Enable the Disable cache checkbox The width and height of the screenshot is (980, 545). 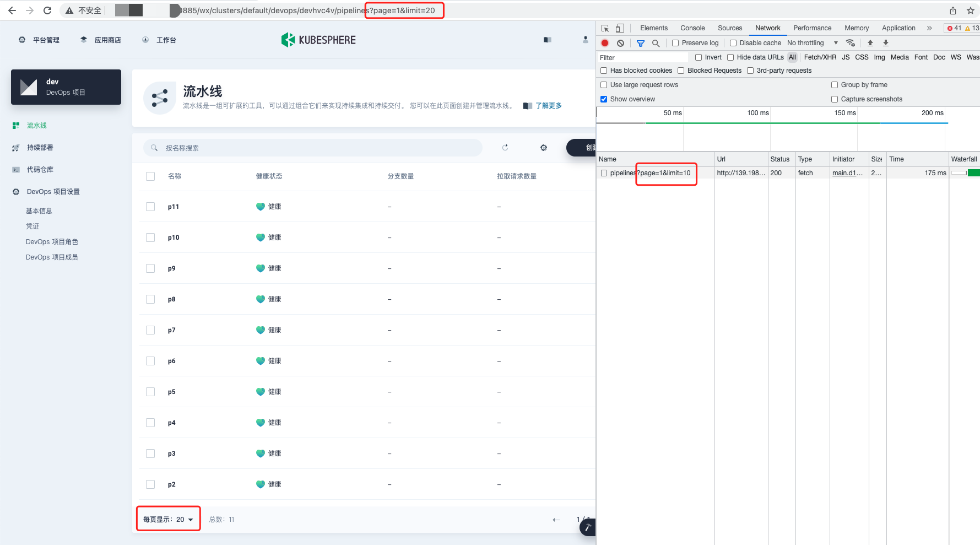pos(733,42)
